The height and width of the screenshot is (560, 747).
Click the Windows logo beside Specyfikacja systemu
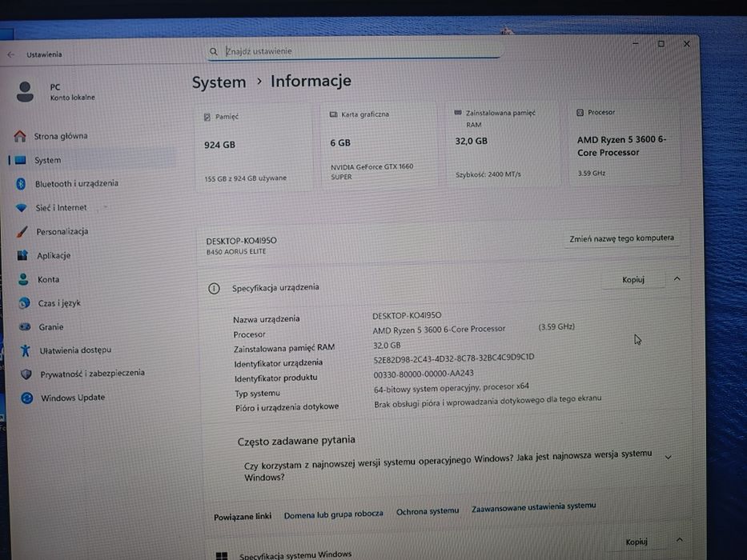tap(222, 556)
